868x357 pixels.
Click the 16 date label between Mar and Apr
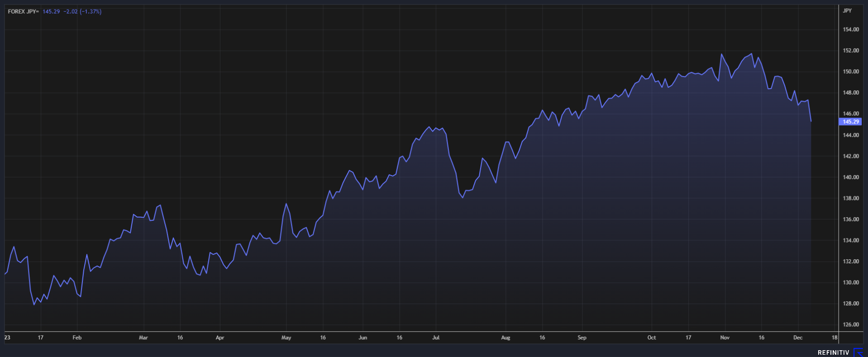pos(180,338)
